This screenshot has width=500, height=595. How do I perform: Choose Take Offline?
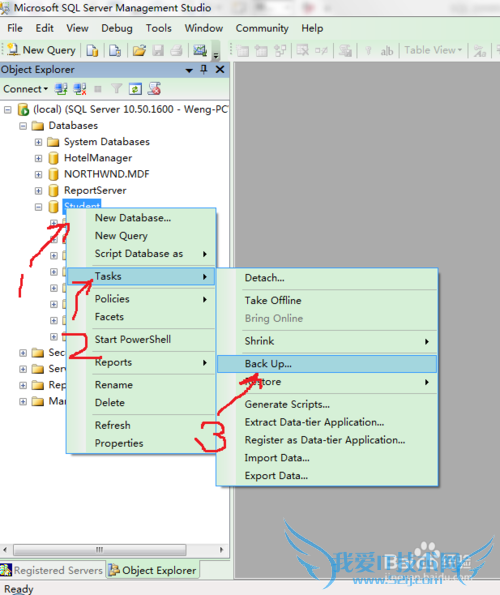(x=327, y=301)
